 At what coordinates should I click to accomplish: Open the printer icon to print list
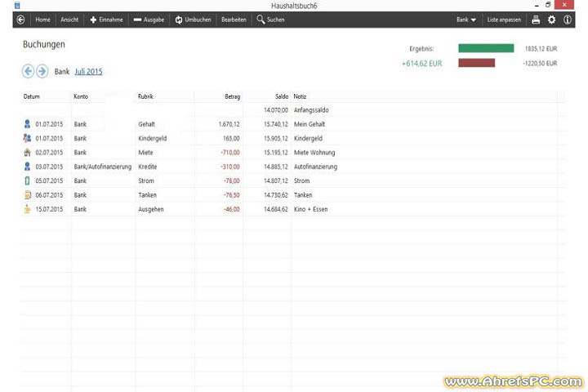536,20
